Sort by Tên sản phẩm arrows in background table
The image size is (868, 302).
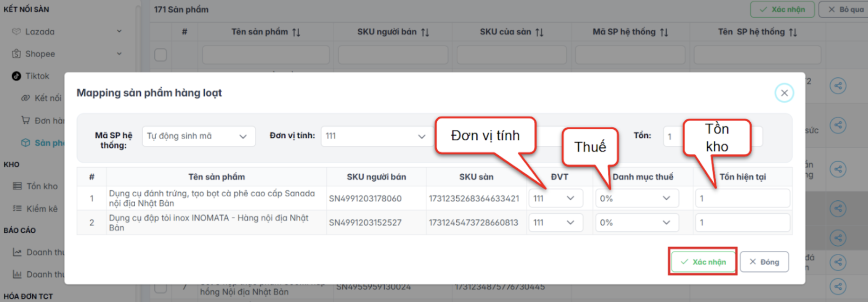(296, 32)
